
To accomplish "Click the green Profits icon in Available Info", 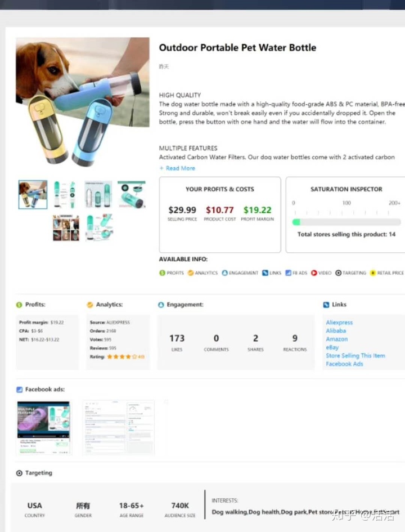I will (x=163, y=273).
